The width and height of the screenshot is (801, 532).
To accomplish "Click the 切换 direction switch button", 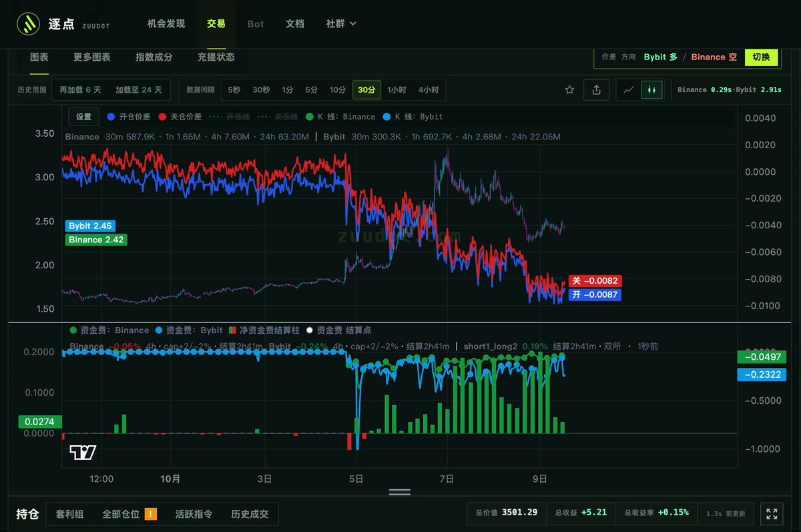I will tap(761, 57).
